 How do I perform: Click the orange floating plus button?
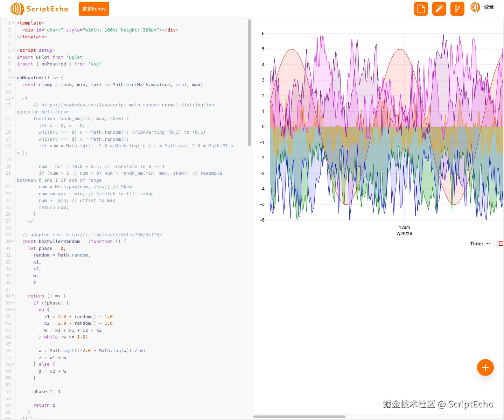coord(485,367)
